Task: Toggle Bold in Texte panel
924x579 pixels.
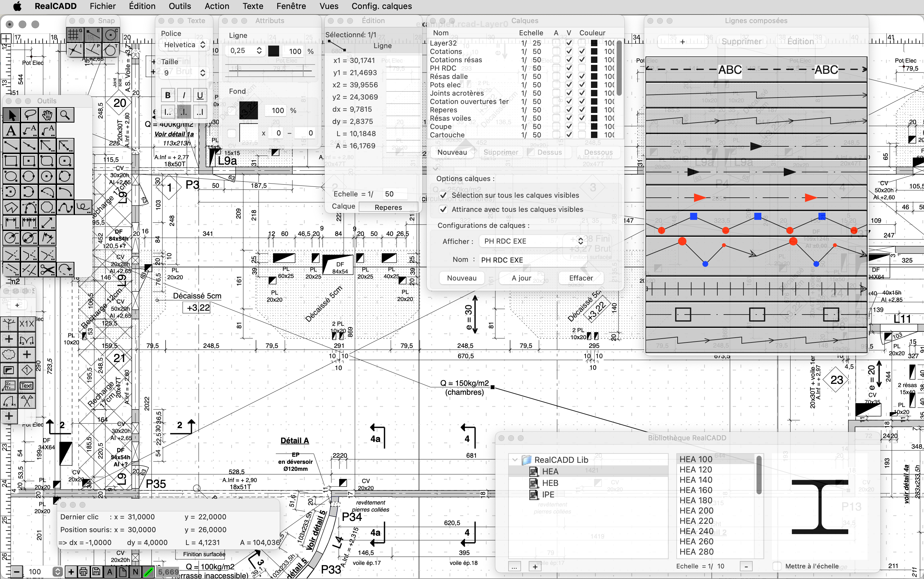Action: coord(168,95)
